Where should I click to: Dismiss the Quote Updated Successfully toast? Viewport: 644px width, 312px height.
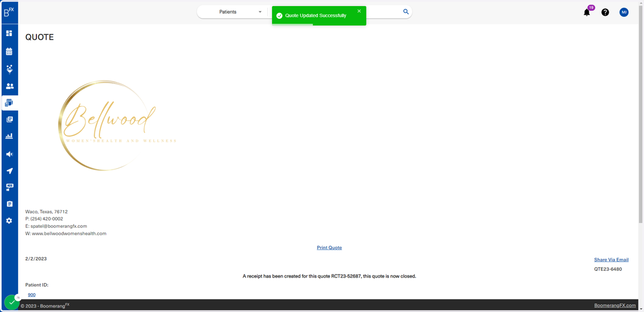[x=359, y=11]
